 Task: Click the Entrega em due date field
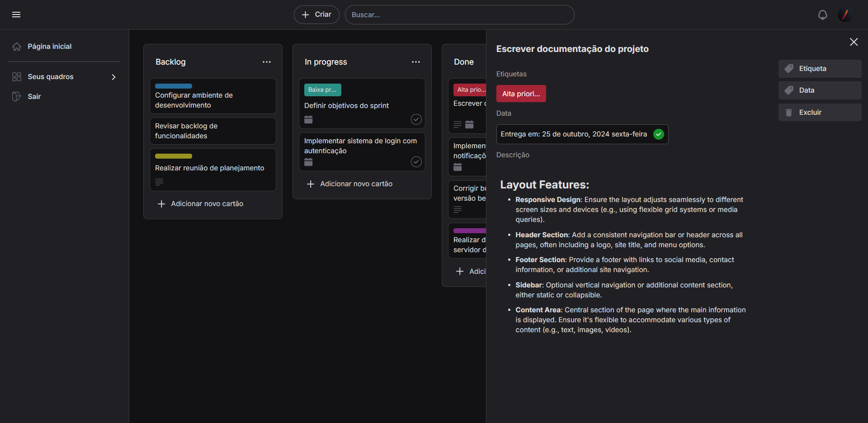click(582, 134)
